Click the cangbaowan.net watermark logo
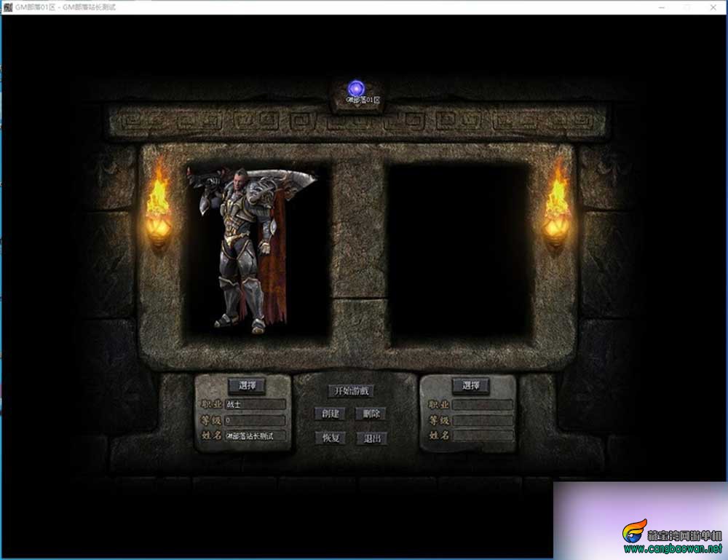The width and height of the screenshot is (728, 560). tap(673, 537)
